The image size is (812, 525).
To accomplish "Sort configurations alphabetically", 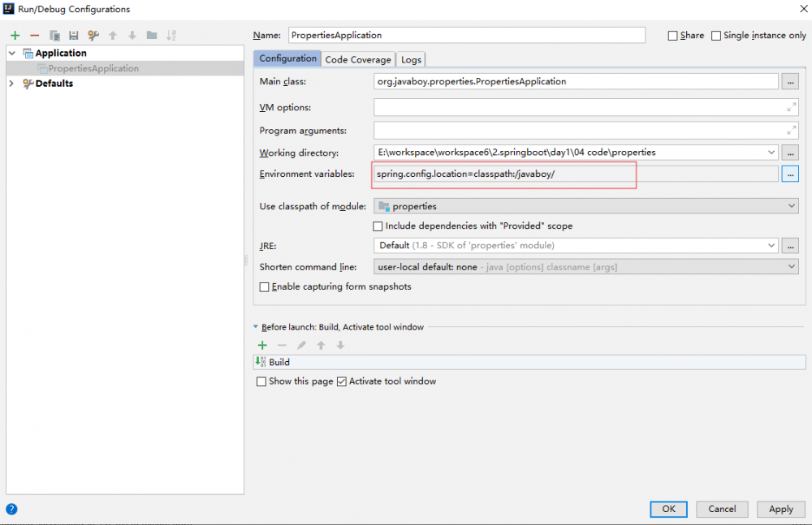I will [x=170, y=35].
